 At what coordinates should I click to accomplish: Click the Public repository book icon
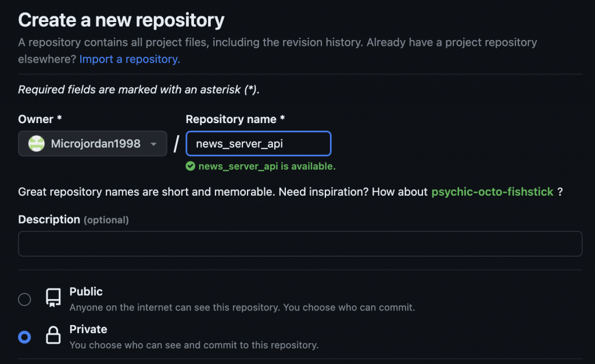click(53, 298)
